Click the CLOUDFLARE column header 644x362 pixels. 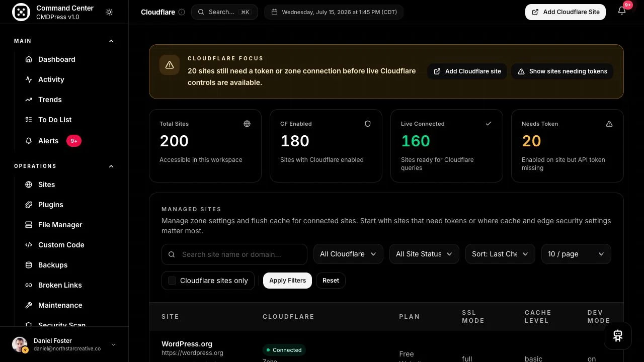tap(288, 316)
